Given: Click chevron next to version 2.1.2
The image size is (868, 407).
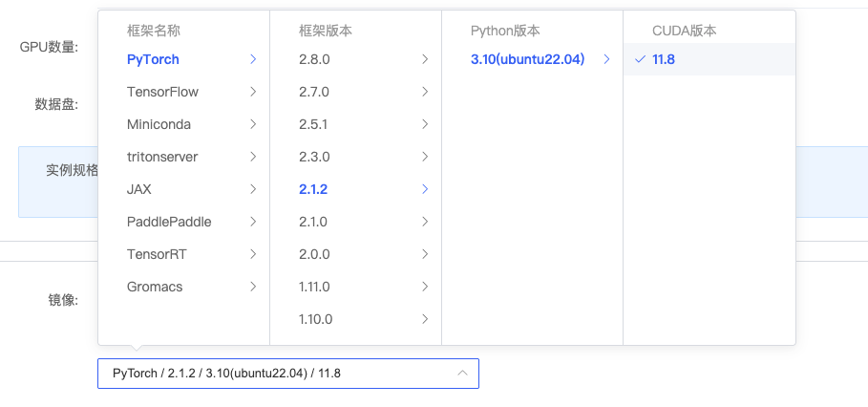Looking at the screenshot, I should tap(425, 189).
